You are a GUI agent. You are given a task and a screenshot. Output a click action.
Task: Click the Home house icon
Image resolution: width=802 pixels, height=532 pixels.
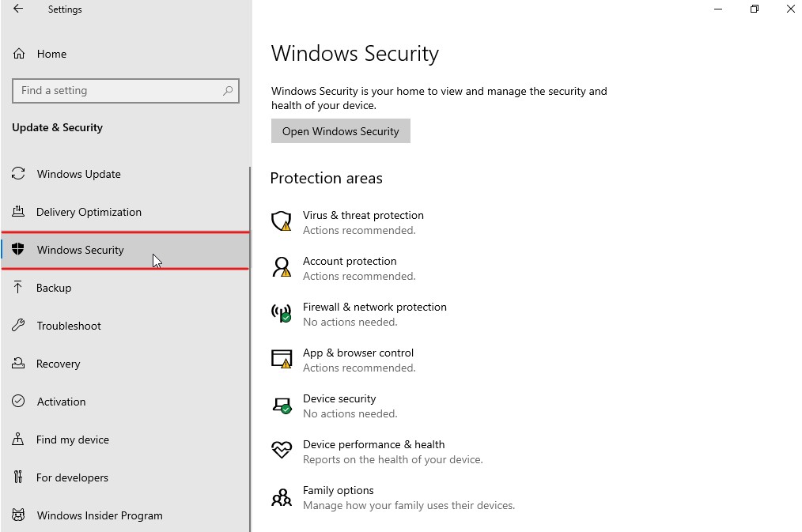tap(19, 54)
